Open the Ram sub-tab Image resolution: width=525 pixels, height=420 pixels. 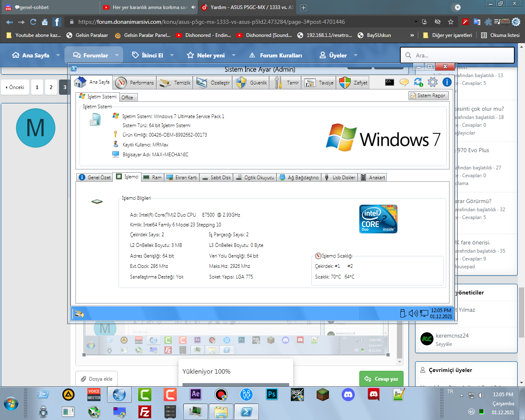[153, 178]
